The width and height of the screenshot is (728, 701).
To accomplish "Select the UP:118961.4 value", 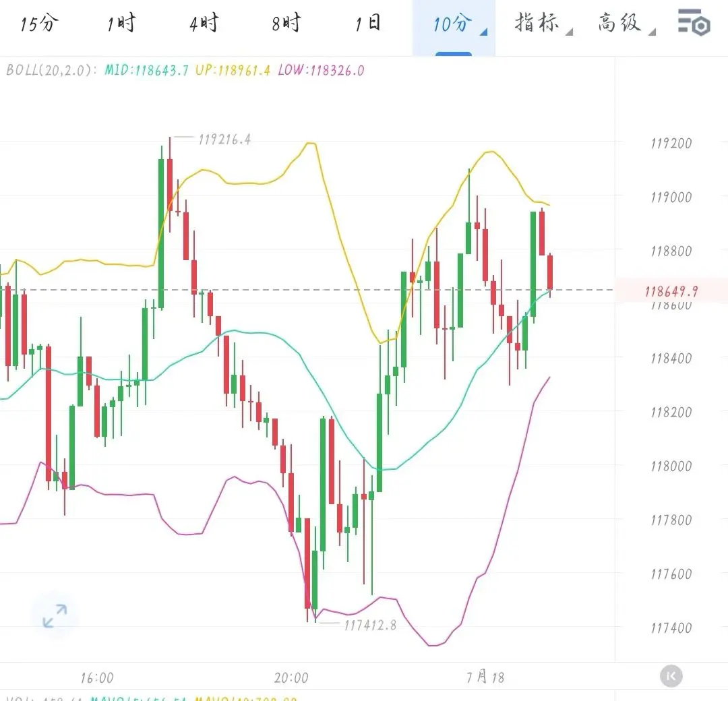I will point(233,71).
